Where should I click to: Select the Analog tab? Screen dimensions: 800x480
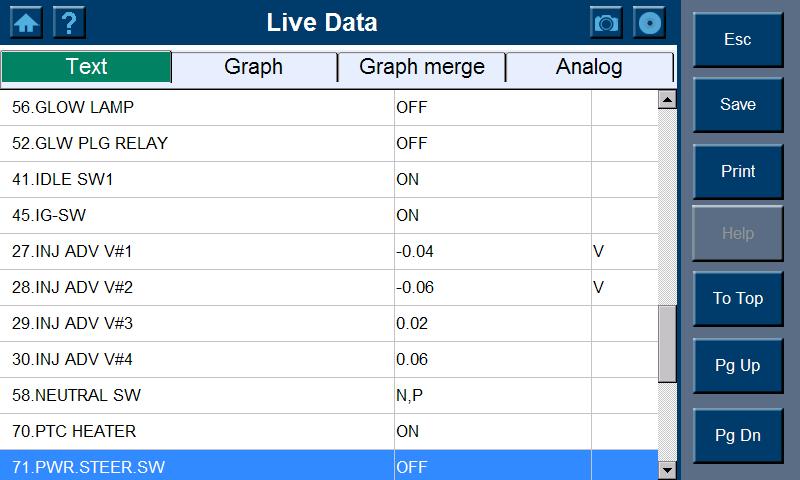point(589,67)
